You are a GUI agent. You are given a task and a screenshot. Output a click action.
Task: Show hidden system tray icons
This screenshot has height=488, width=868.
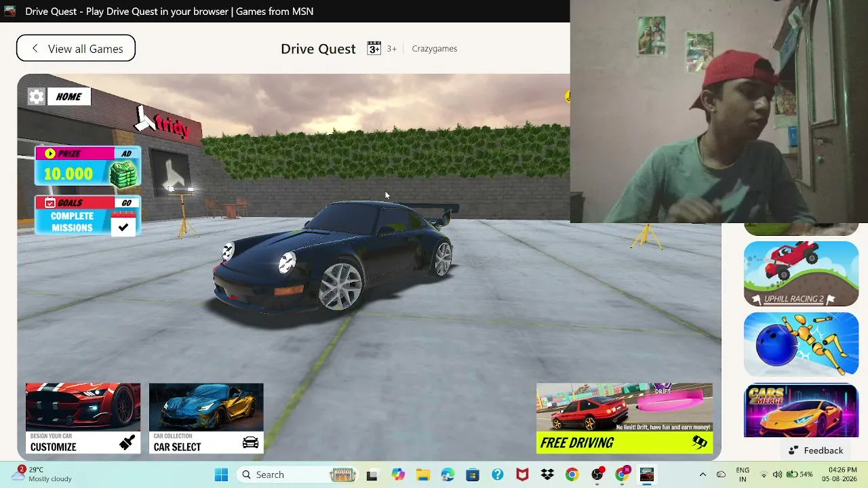(x=703, y=474)
